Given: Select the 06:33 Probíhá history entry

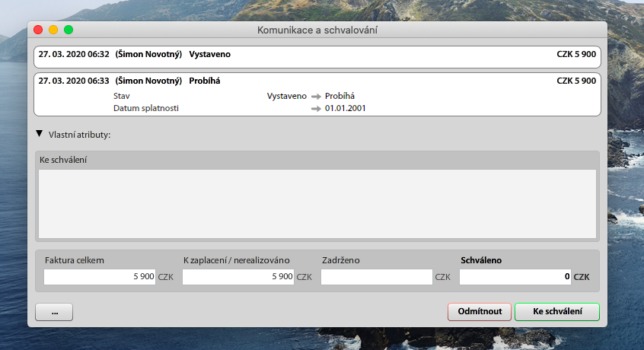Looking at the screenshot, I should click(x=317, y=81).
